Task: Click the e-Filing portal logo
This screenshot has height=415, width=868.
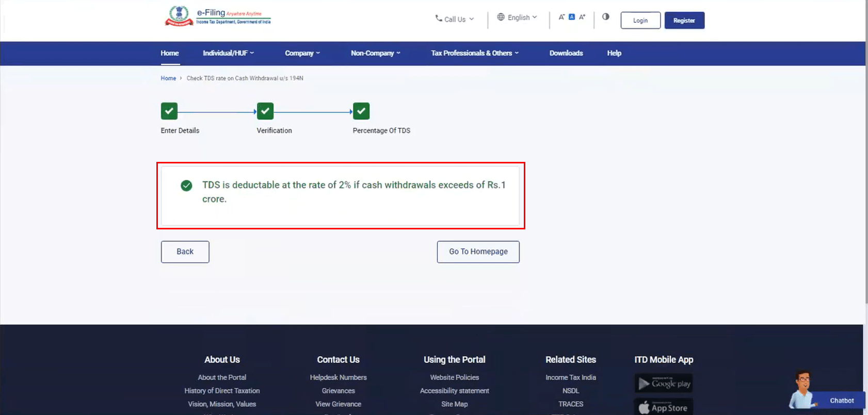Action: coord(217,16)
